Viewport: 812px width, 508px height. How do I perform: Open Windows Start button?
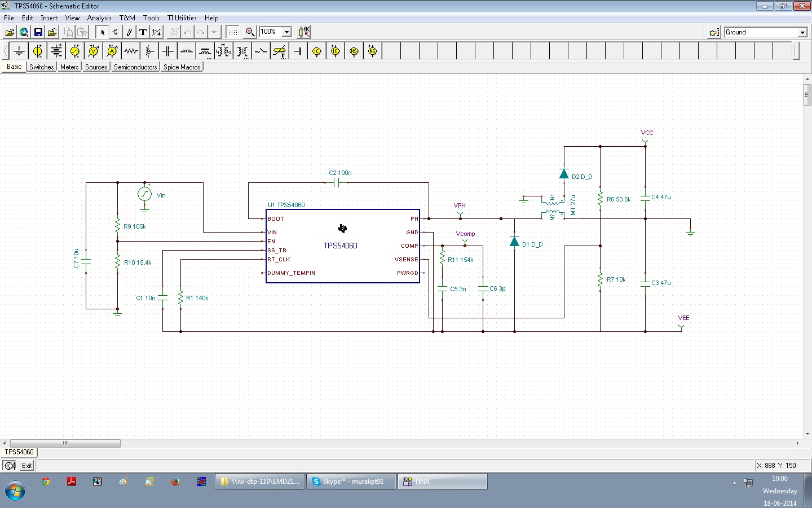(x=15, y=491)
